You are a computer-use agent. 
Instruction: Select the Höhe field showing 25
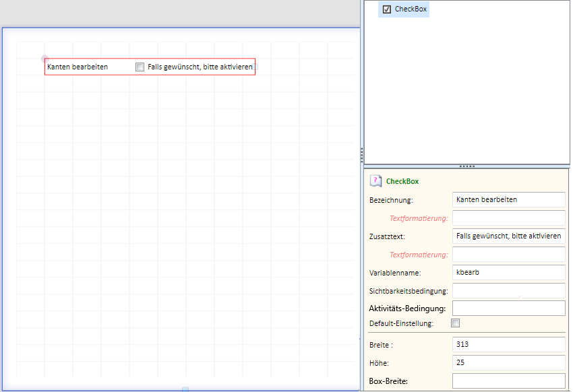pyautogui.click(x=509, y=363)
